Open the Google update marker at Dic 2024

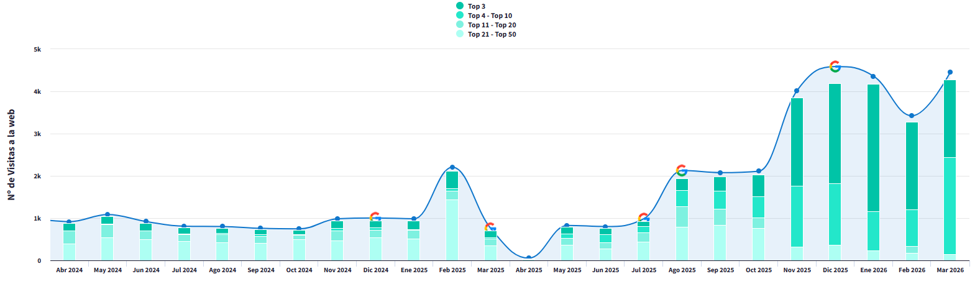pyautogui.click(x=375, y=217)
